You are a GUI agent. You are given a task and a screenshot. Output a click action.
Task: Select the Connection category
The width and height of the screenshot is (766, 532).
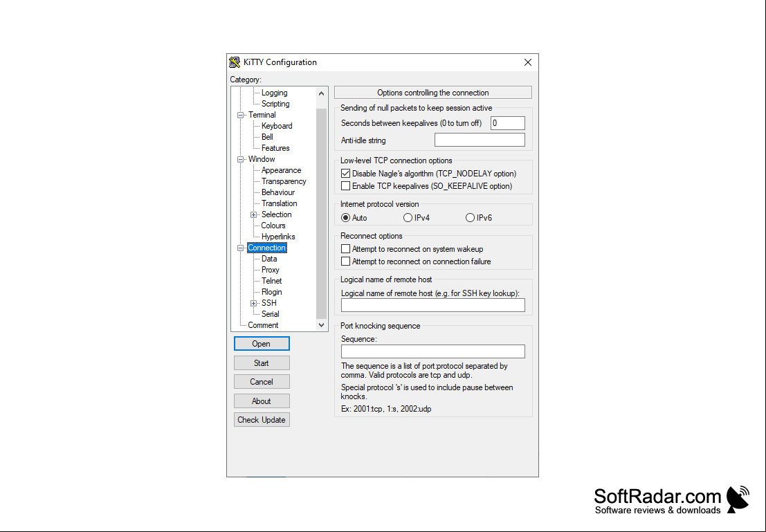pos(266,248)
